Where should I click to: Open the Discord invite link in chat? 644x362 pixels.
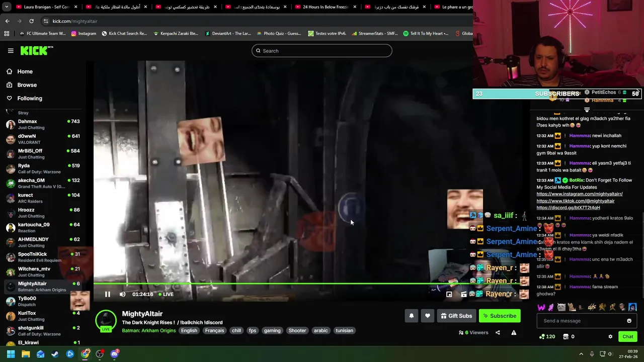click(x=568, y=208)
